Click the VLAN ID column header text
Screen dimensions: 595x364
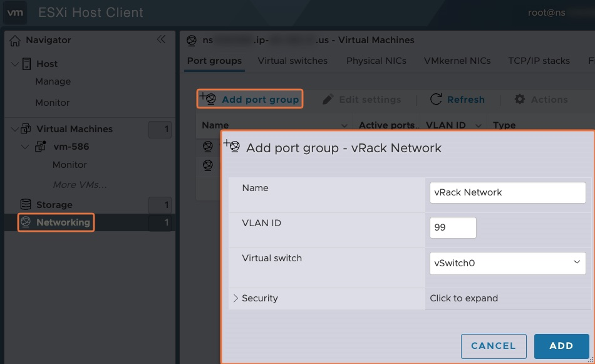(445, 125)
